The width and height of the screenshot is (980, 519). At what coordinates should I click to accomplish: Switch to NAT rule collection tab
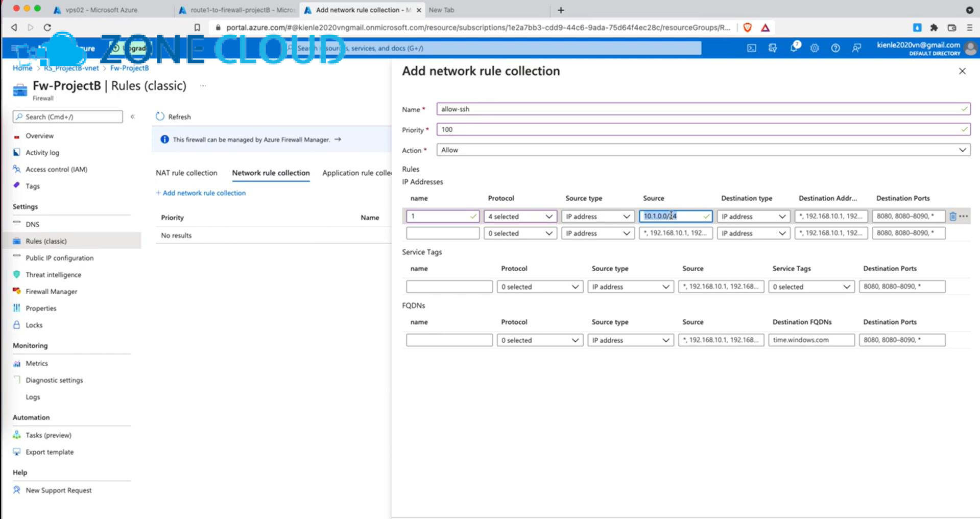186,173
